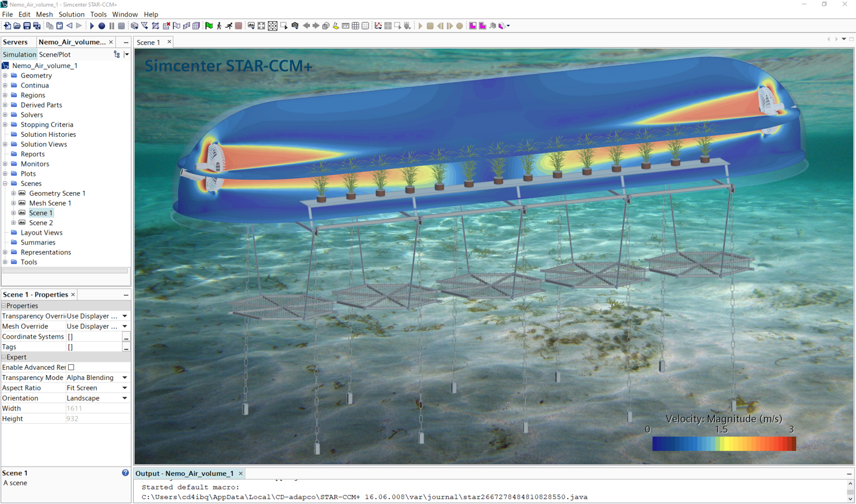Click the tree view icon beside Scene/Plot
This screenshot has height=504, width=856.
tap(117, 55)
